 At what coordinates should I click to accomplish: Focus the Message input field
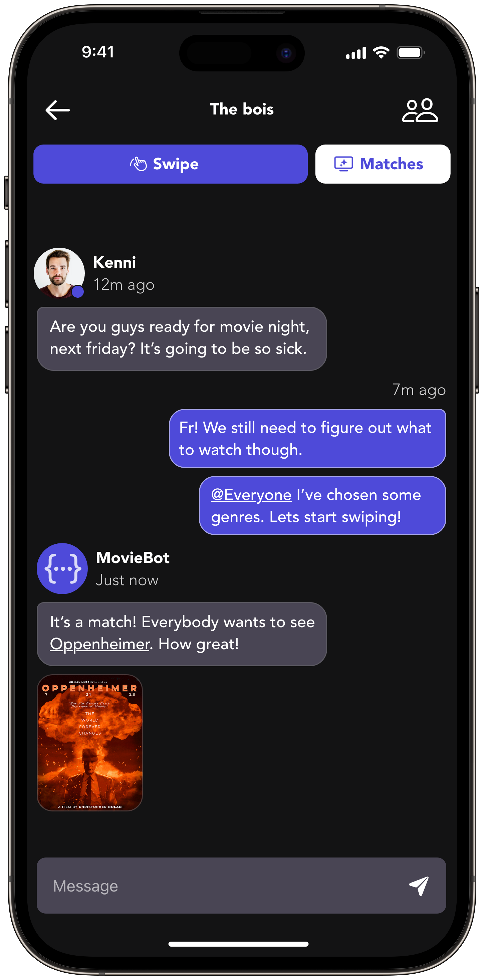tap(221, 886)
